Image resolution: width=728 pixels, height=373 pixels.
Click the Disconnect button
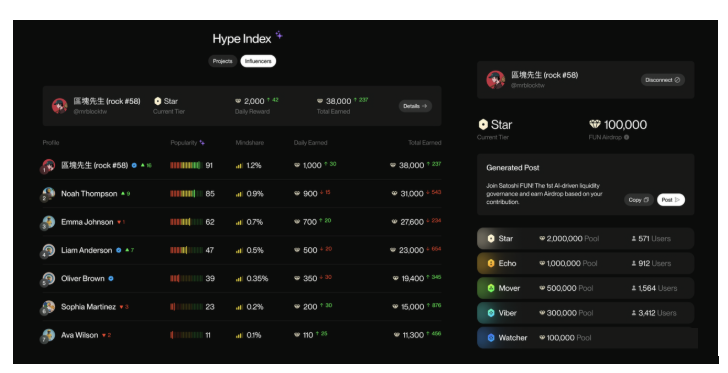[663, 80]
